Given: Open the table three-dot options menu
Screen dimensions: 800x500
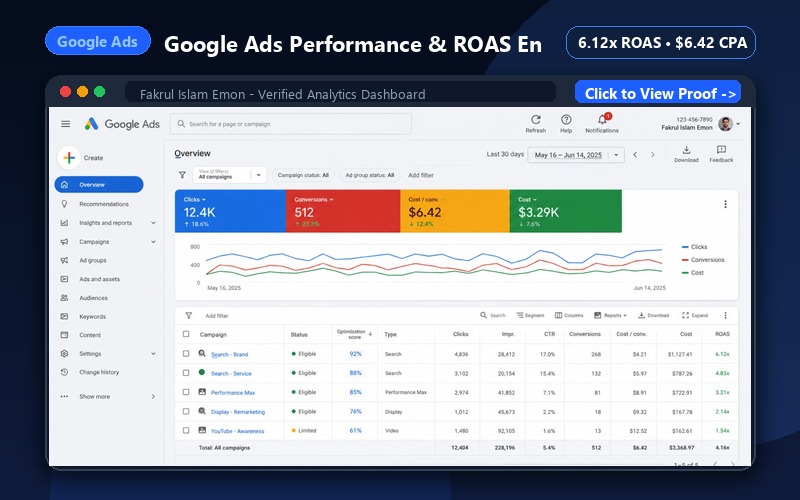Looking at the screenshot, I should click(x=725, y=315).
